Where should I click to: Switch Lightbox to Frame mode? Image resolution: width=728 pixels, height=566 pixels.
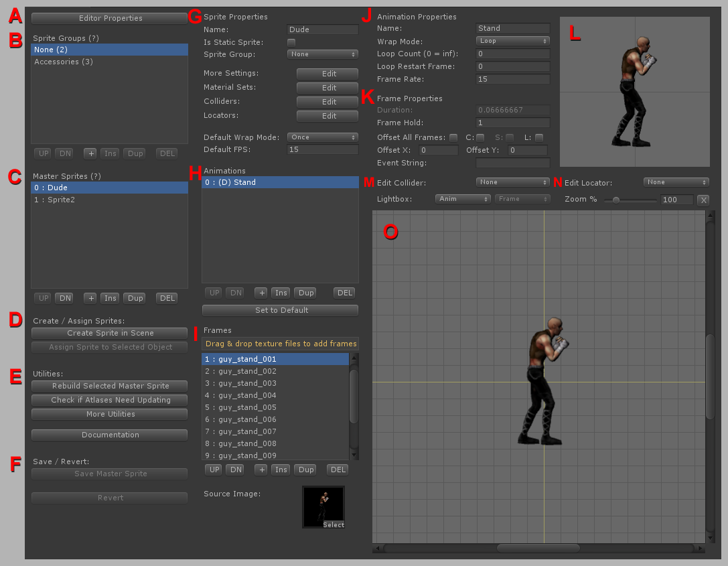click(522, 198)
